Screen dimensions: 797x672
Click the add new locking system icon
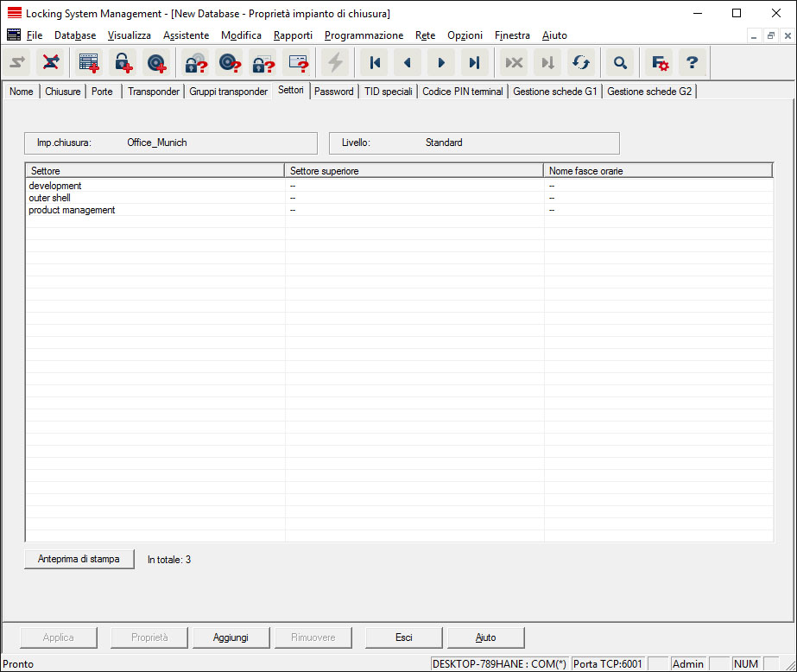click(x=89, y=63)
